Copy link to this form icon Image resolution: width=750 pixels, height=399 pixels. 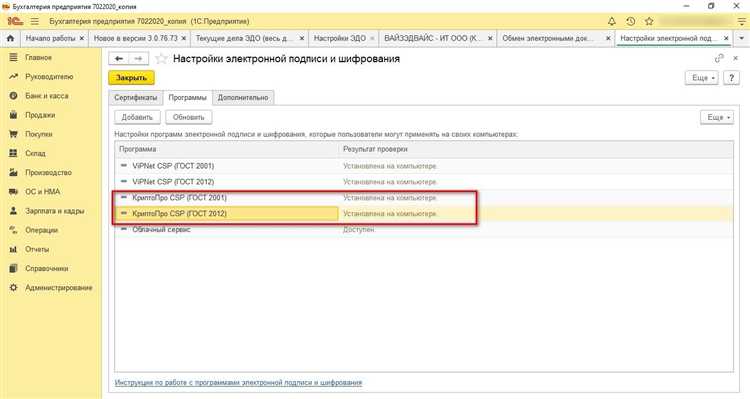[719, 58]
